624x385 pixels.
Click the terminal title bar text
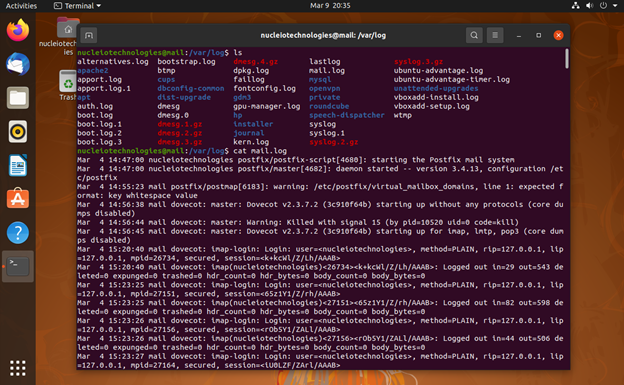pos(323,35)
